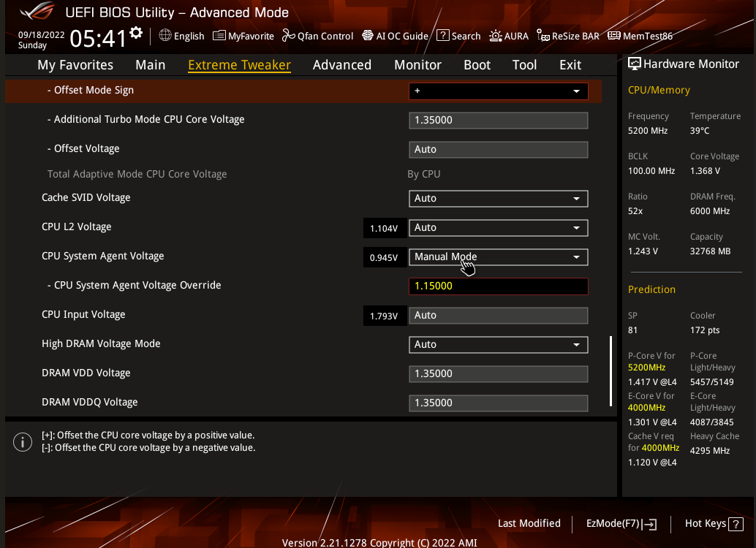Launch the AI OC Guide icon
Image resolution: width=756 pixels, height=548 pixels.
367,35
